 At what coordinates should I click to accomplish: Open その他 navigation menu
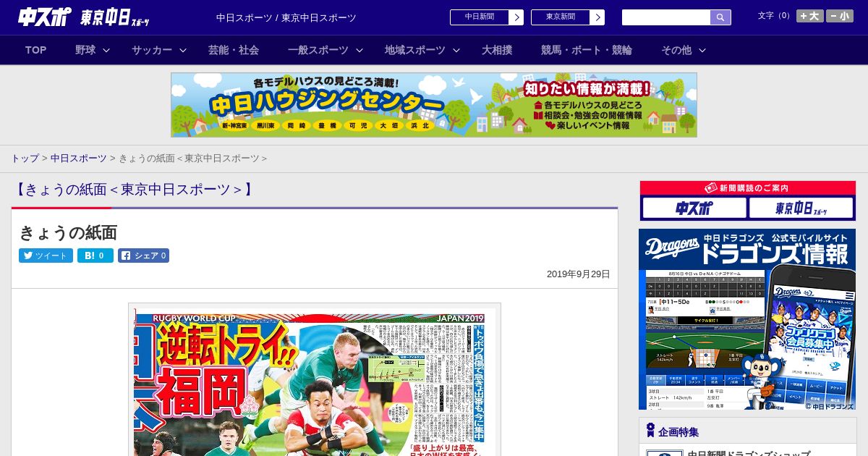pyautogui.click(x=676, y=50)
